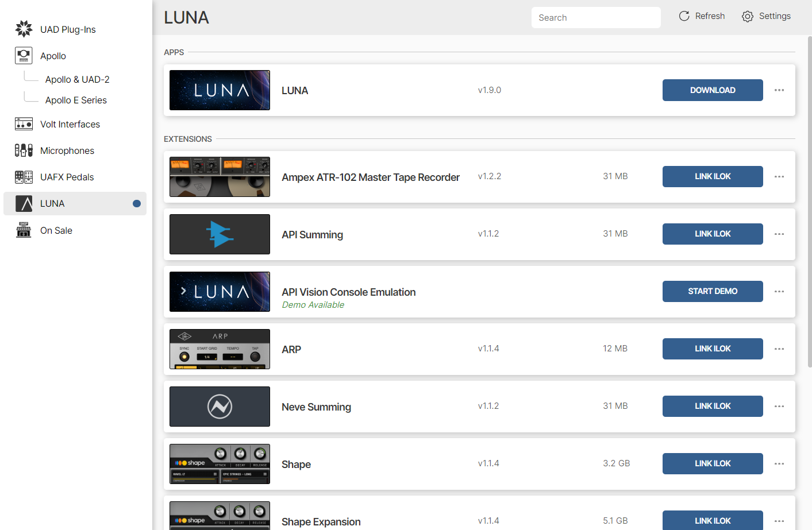The width and height of the screenshot is (812, 530).
Task: Click the 'EXTENSIONS' section heading
Action: pos(188,139)
